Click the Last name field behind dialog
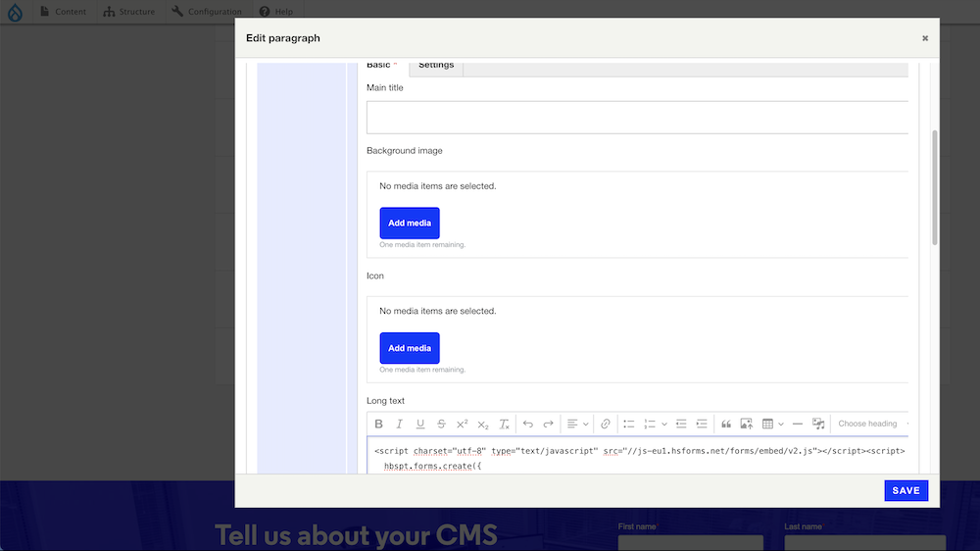This screenshot has width=980, height=551. (x=865, y=542)
